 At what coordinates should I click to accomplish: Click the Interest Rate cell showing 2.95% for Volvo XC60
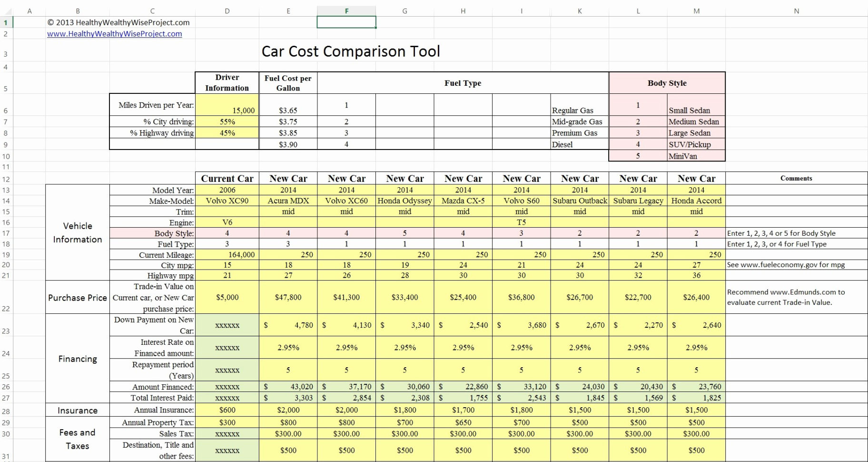(x=346, y=348)
